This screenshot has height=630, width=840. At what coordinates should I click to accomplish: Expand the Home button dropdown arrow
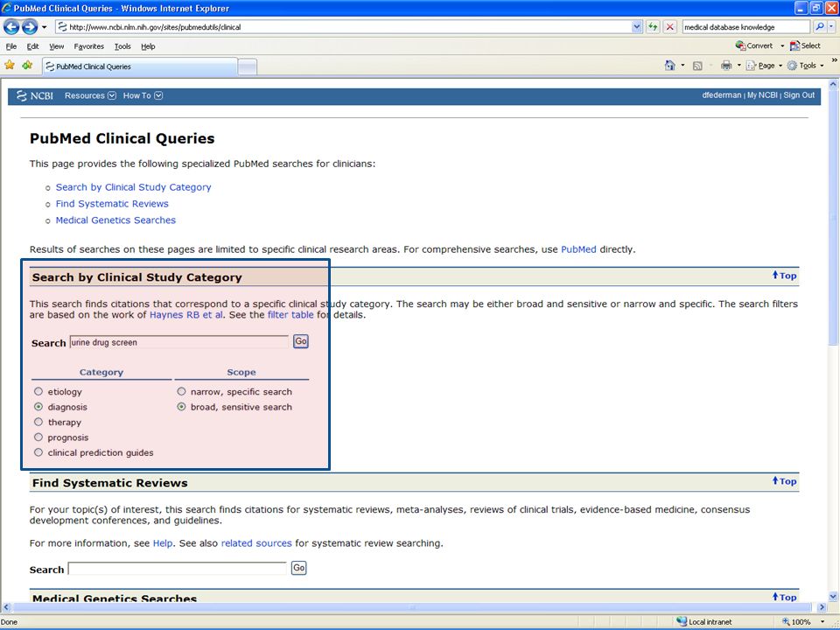coord(682,66)
